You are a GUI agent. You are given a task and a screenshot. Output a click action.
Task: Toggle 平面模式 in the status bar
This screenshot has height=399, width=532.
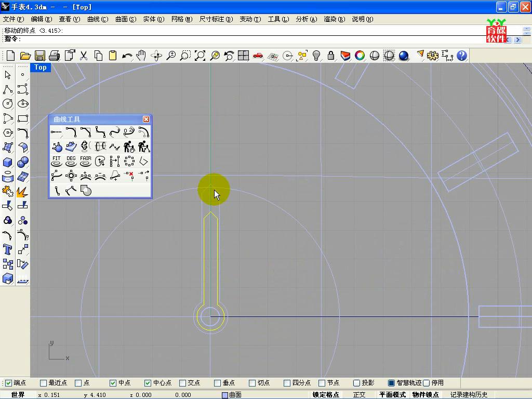pyautogui.click(x=392, y=395)
